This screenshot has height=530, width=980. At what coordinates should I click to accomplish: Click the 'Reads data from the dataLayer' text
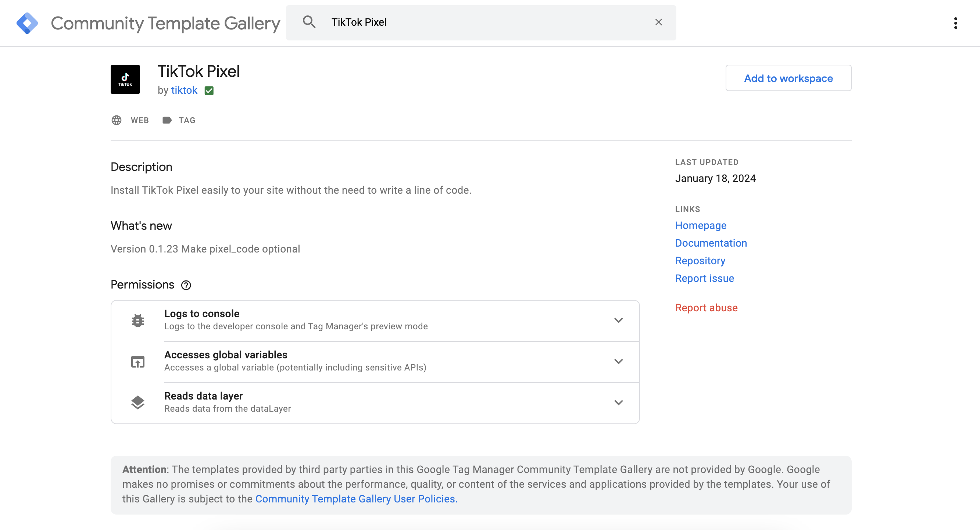click(228, 408)
